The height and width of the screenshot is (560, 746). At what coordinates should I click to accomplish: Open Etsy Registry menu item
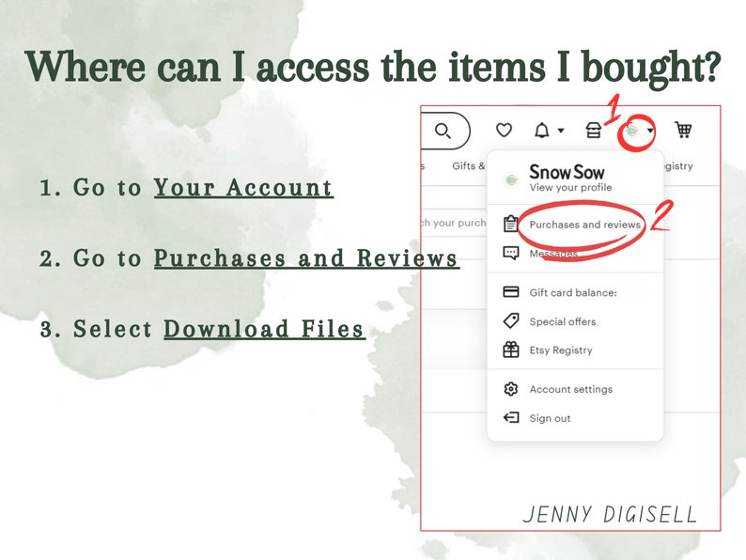pos(561,350)
